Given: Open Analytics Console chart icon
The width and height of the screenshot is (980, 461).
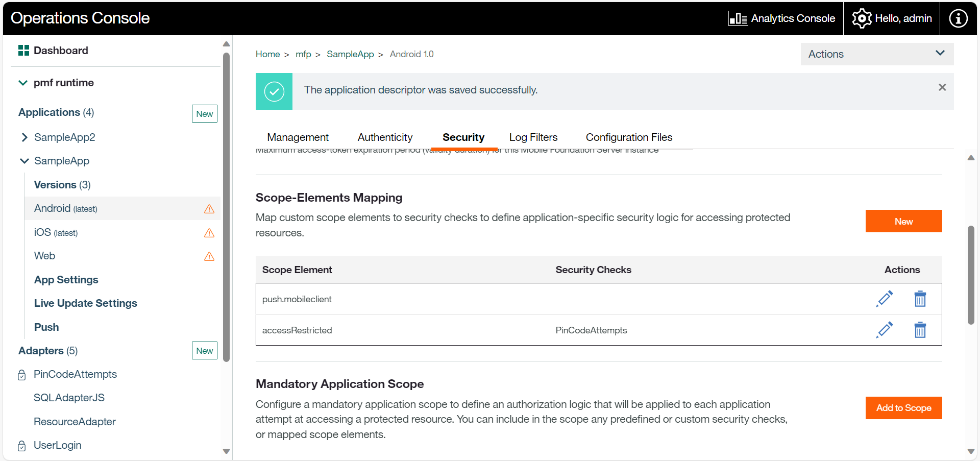Looking at the screenshot, I should (738, 19).
